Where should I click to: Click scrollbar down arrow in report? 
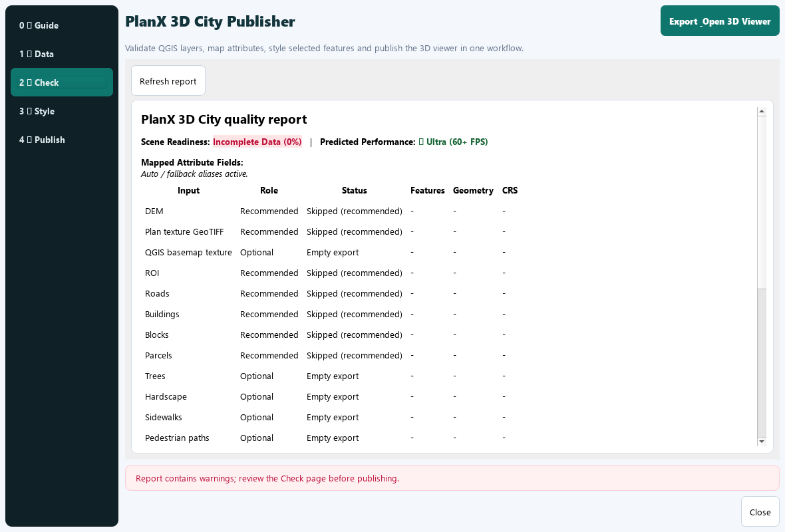click(762, 441)
